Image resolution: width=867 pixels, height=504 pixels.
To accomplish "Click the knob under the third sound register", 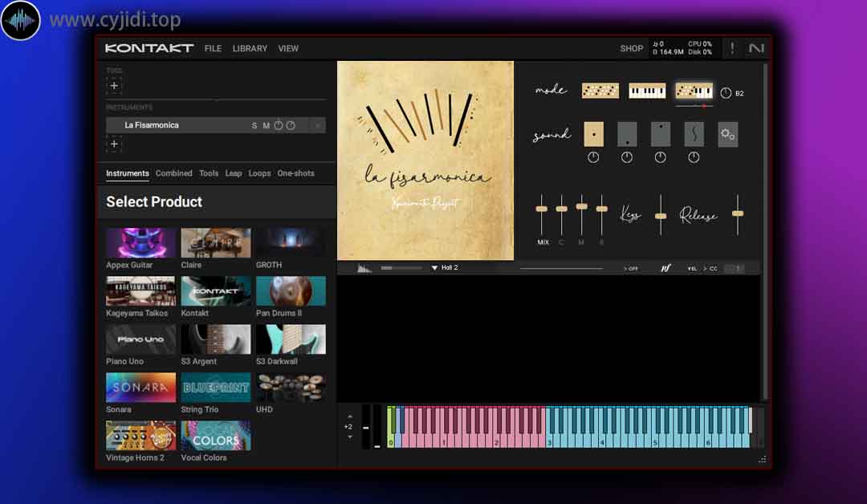I will (661, 157).
